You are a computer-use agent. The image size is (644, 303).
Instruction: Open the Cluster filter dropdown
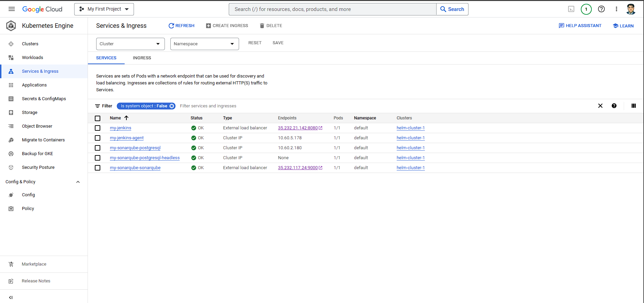tap(131, 44)
